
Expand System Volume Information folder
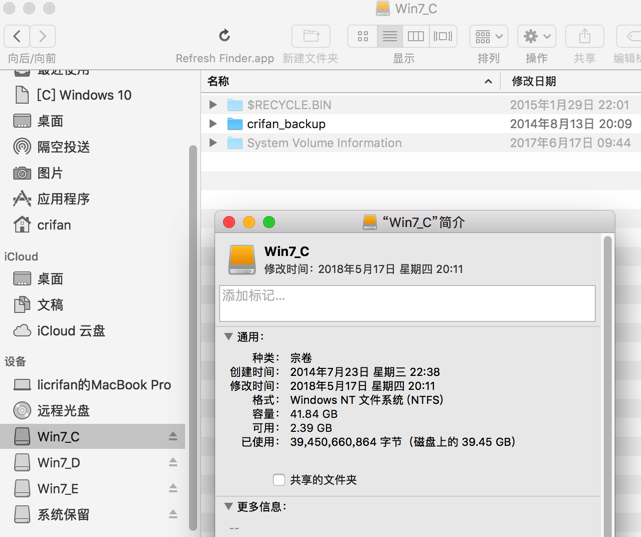213,143
